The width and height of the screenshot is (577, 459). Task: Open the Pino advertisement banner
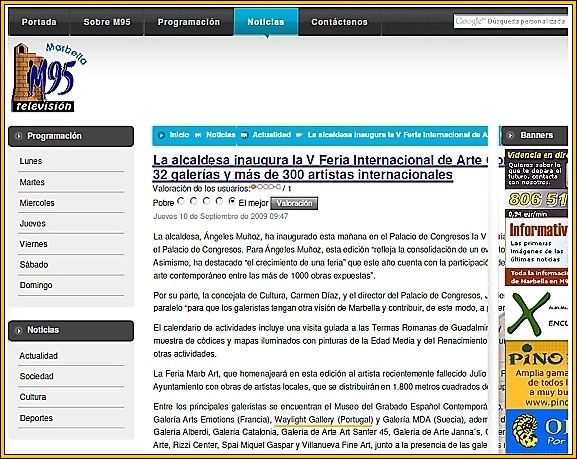537,374
